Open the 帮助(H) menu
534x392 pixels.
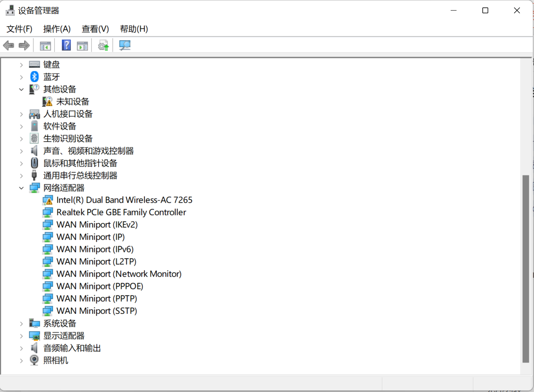134,29
